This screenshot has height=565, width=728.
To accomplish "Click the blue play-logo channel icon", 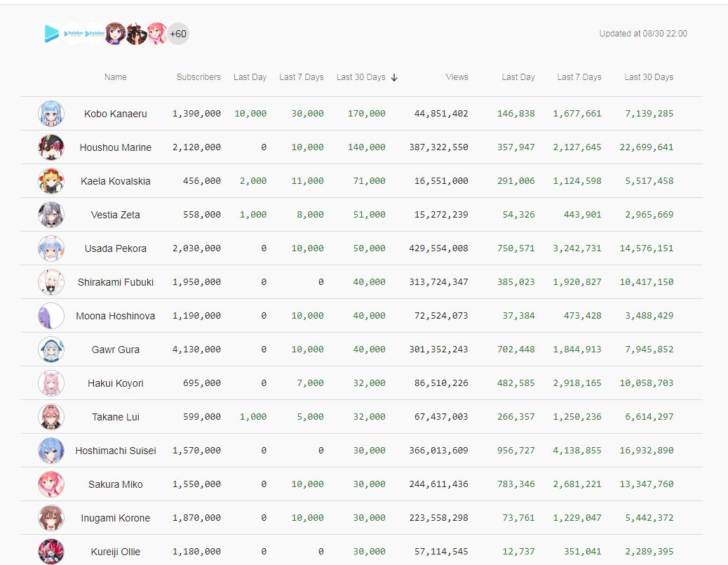I will [x=51, y=34].
